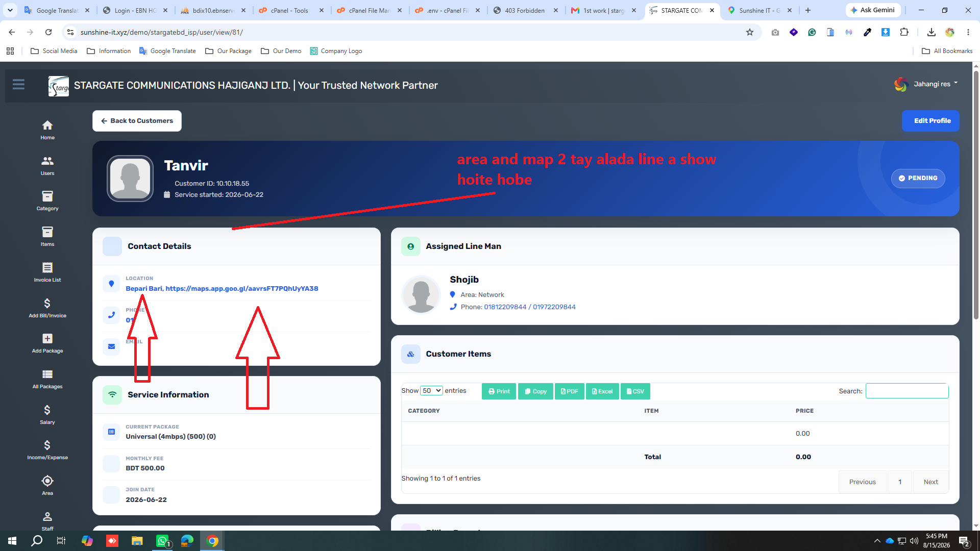Open Chrome downloads icon
This screenshot has width=980, height=551.
(x=932, y=32)
